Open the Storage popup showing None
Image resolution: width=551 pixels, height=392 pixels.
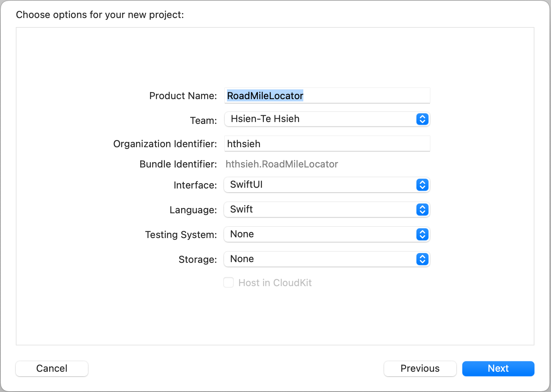[x=319, y=259]
